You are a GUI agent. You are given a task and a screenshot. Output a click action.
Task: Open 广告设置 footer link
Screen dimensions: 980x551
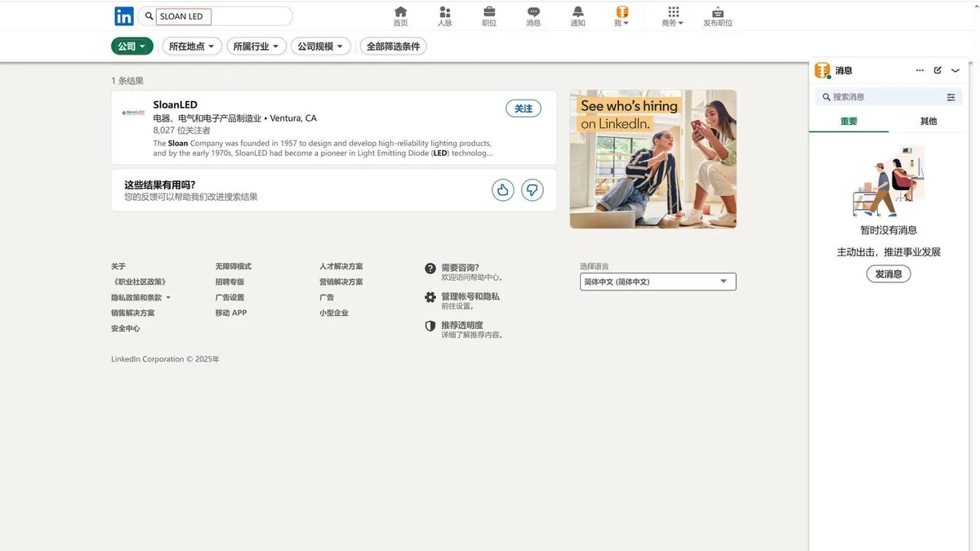[x=230, y=298]
